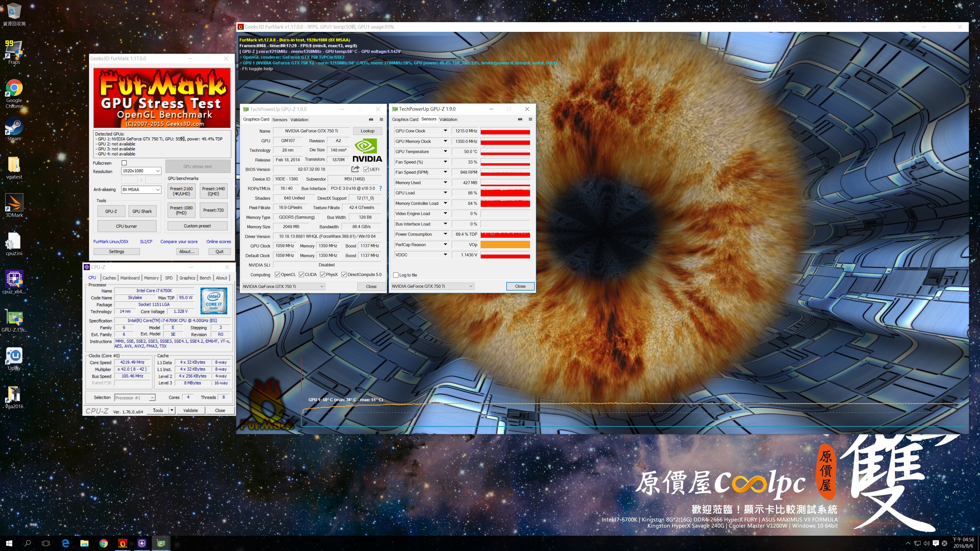980x551 pixels.
Task: Open the 3DMark desktop shortcut
Action: (14, 205)
